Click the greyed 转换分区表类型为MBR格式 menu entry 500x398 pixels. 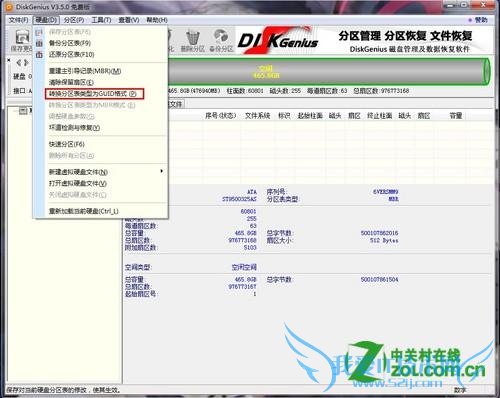tap(92, 105)
